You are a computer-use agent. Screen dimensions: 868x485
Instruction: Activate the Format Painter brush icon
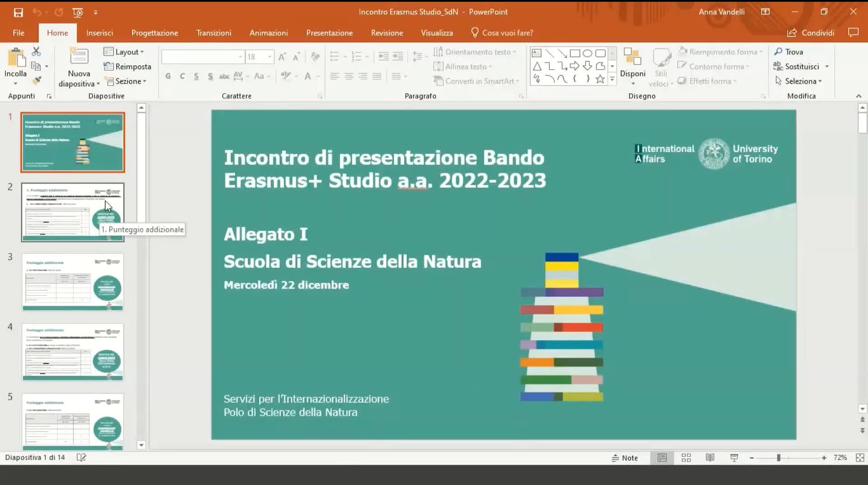click(x=36, y=81)
